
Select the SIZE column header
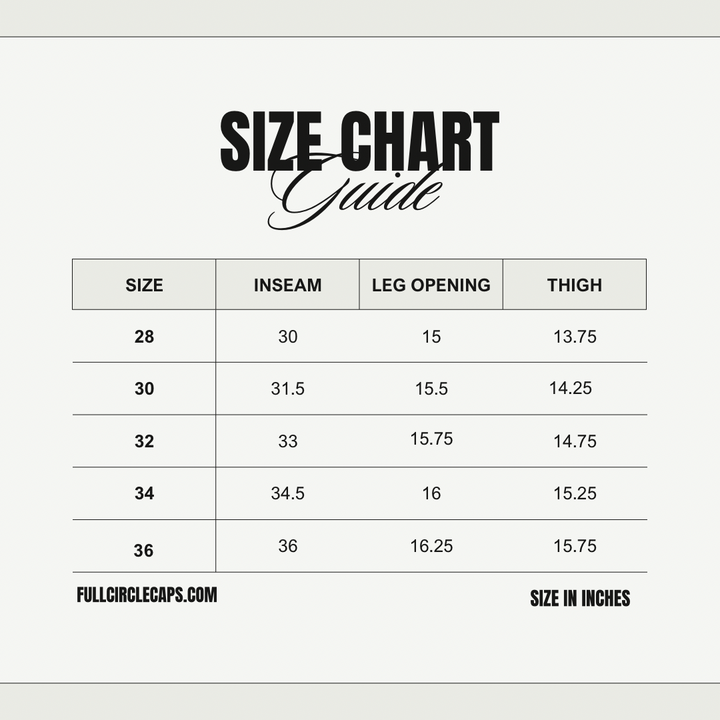pos(144,285)
